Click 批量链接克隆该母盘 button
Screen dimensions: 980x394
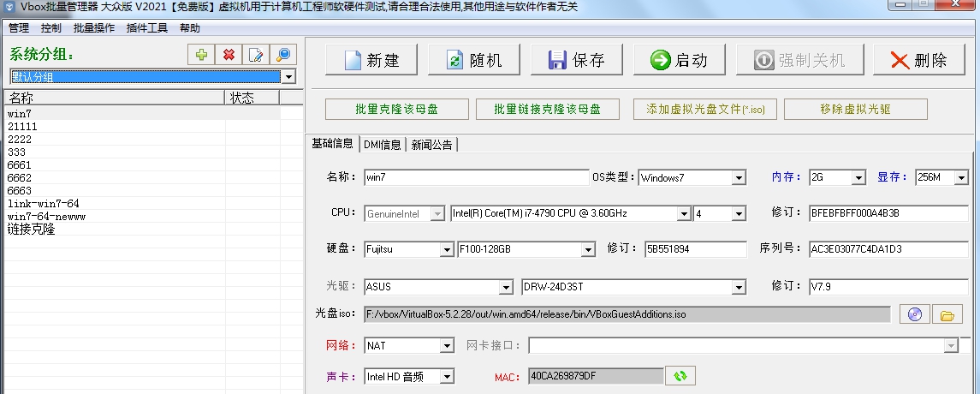(x=548, y=109)
